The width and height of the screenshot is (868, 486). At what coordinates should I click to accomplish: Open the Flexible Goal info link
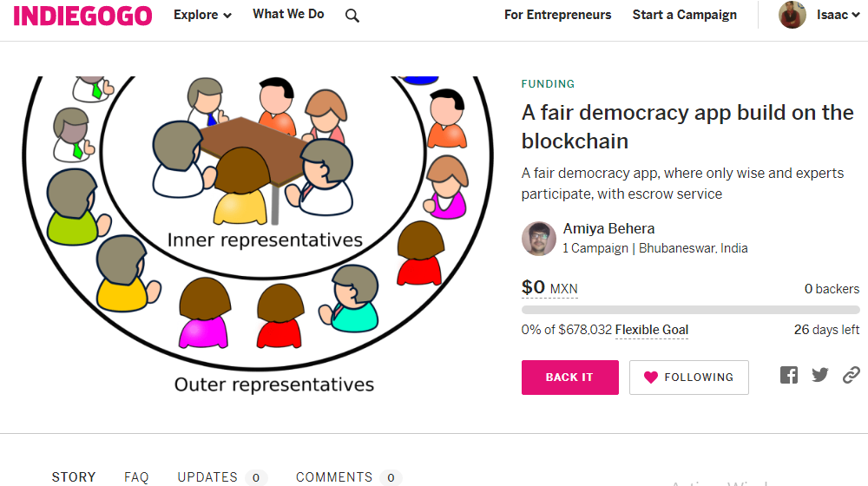pyautogui.click(x=652, y=330)
